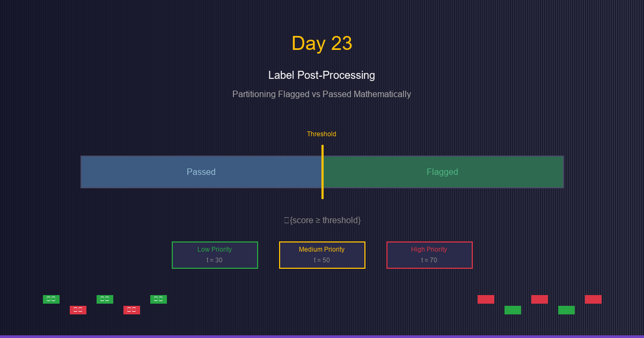
Task: Select the Low Priority threshold card
Action: click(x=215, y=255)
